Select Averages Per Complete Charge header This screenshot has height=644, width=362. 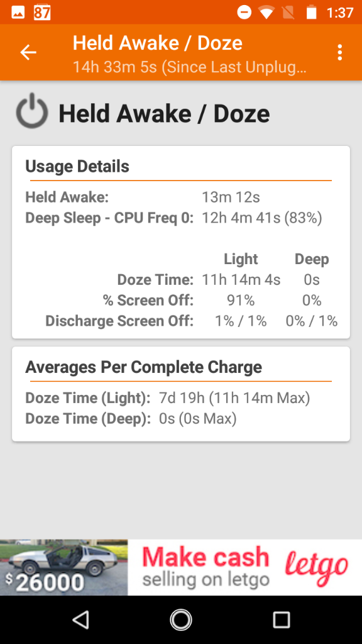[x=144, y=367]
